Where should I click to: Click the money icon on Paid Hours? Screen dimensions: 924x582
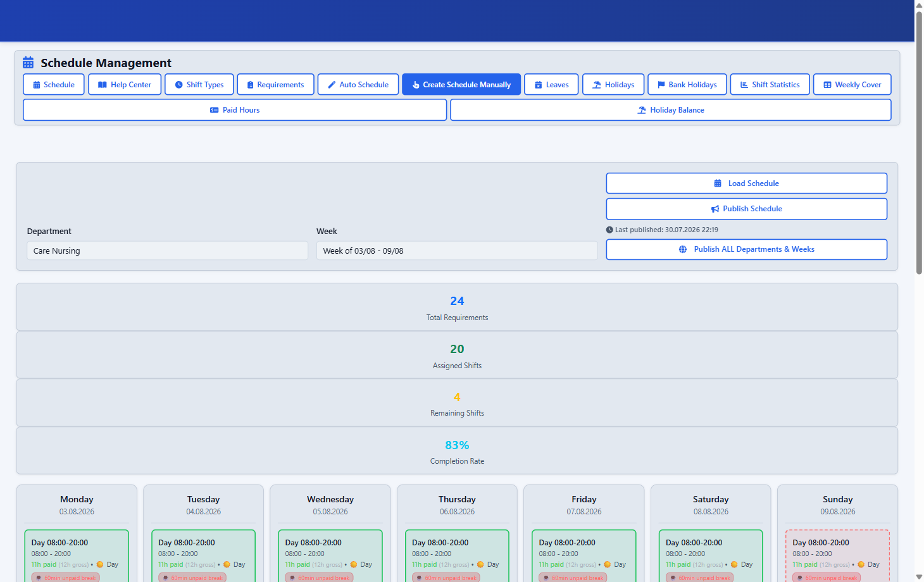pos(214,110)
